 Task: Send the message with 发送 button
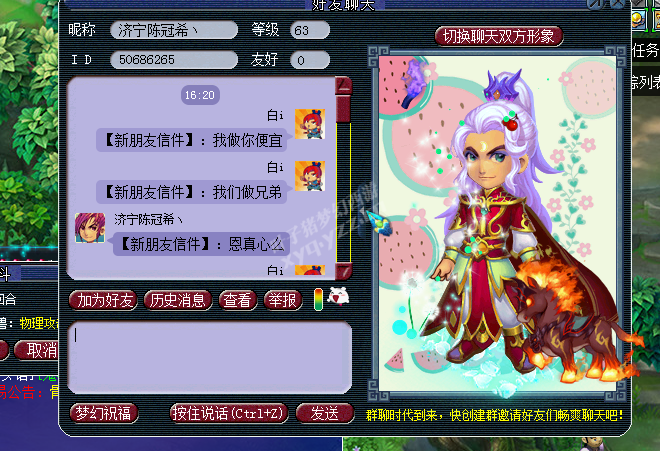[x=325, y=413]
